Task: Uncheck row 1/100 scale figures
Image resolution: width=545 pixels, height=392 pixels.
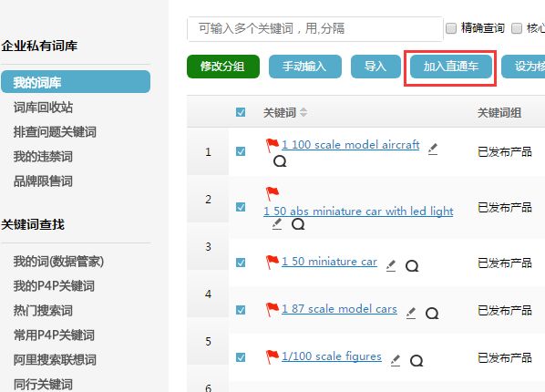Action: point(241,357)
